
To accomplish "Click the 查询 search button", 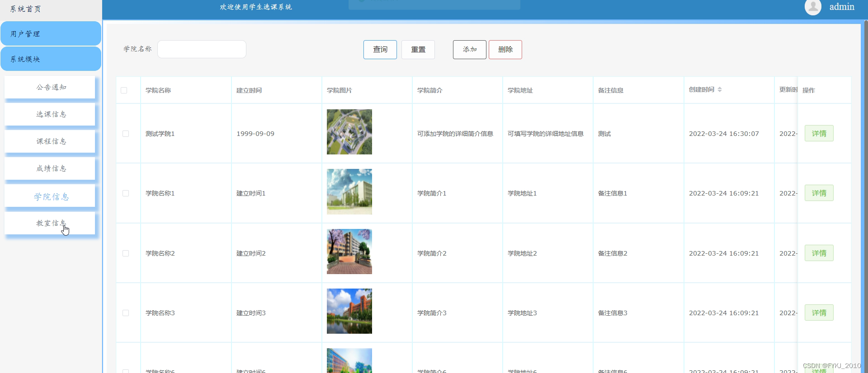I will pos(380,50).
